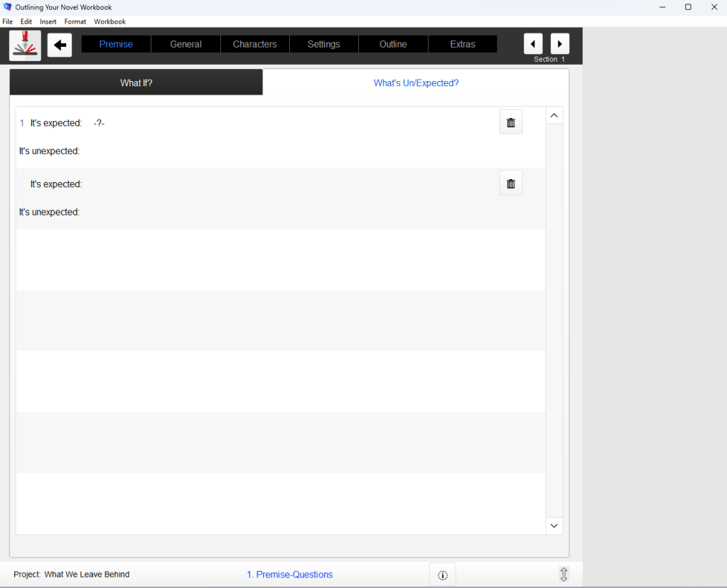Delete entry 1 using its trash icon
The height and width of the screenshot is (588, 727).
coord(511,122)
